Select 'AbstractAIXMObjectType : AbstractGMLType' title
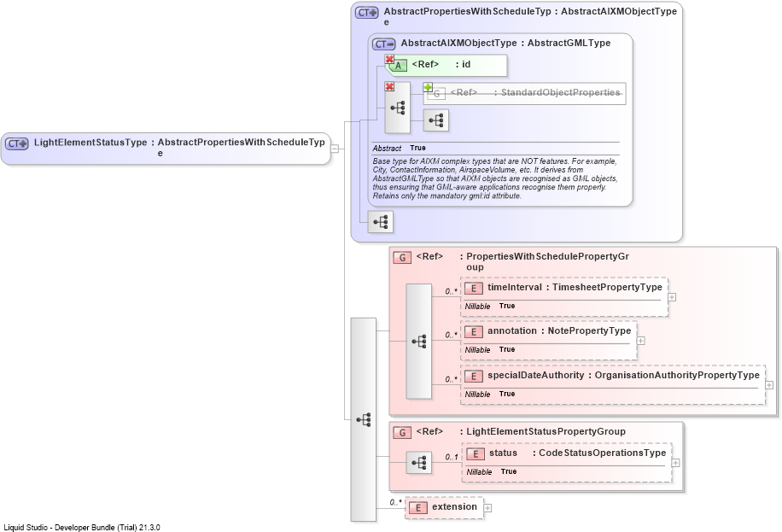This screenshot has width=782, height=532. tap(505, 43)
